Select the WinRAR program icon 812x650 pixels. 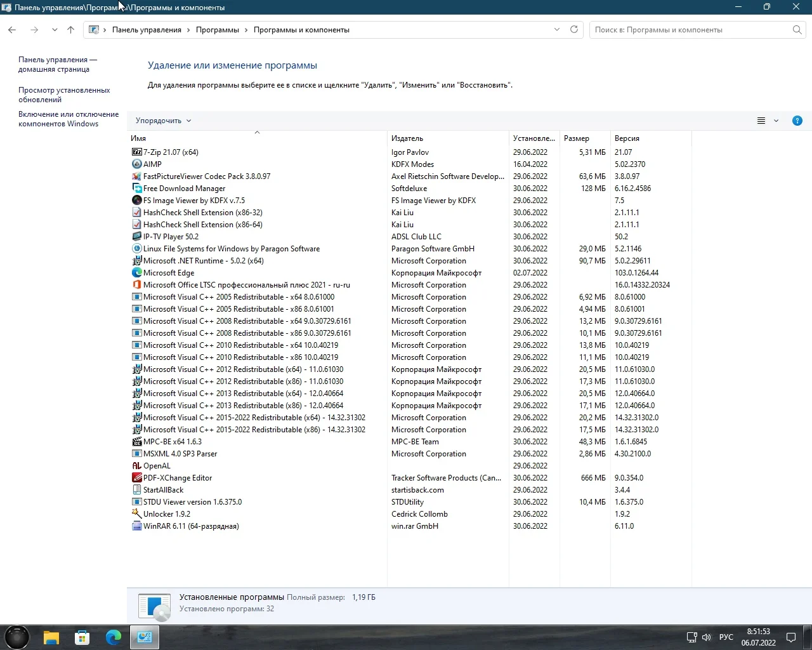136,526
